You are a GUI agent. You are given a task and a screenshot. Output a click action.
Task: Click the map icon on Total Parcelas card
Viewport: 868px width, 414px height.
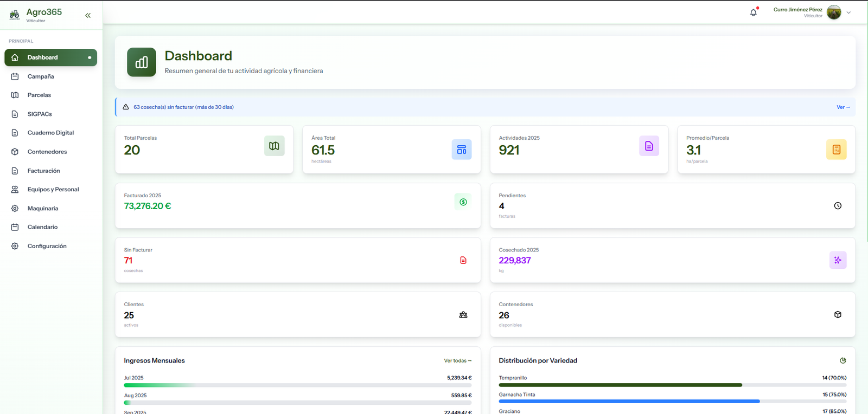click(274, 146)
